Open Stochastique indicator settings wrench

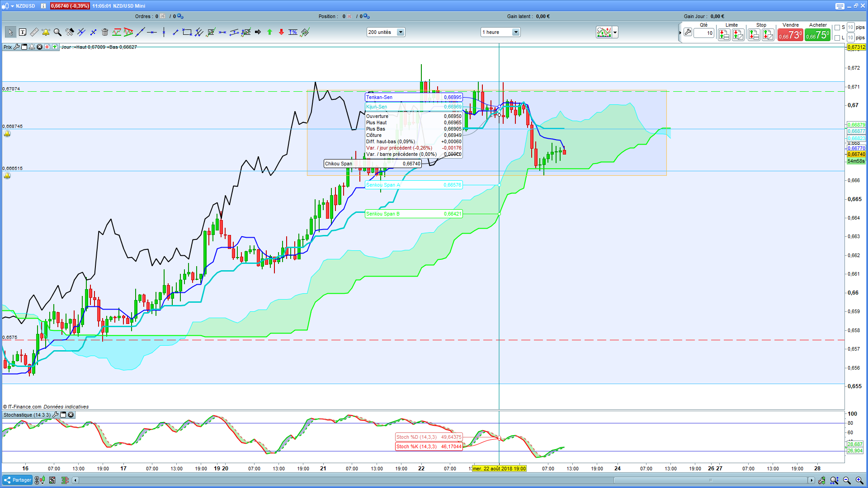click(x=56, y=415)
